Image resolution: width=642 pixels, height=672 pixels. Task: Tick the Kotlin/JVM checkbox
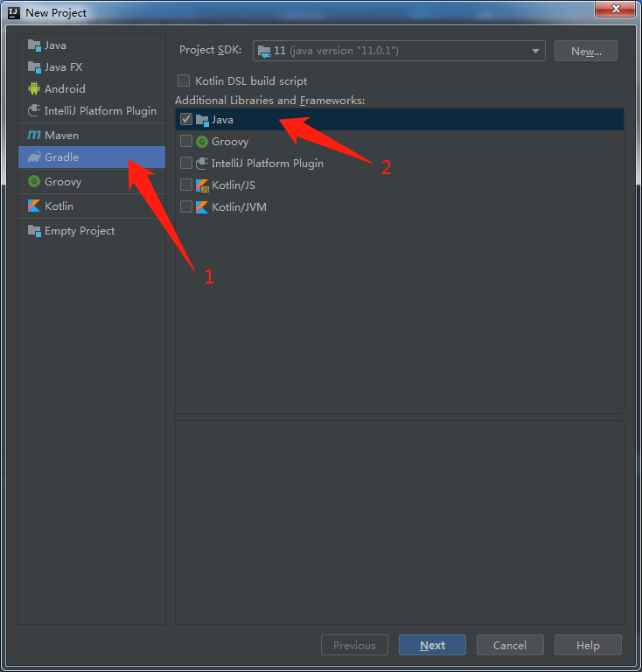pos(186,206)
